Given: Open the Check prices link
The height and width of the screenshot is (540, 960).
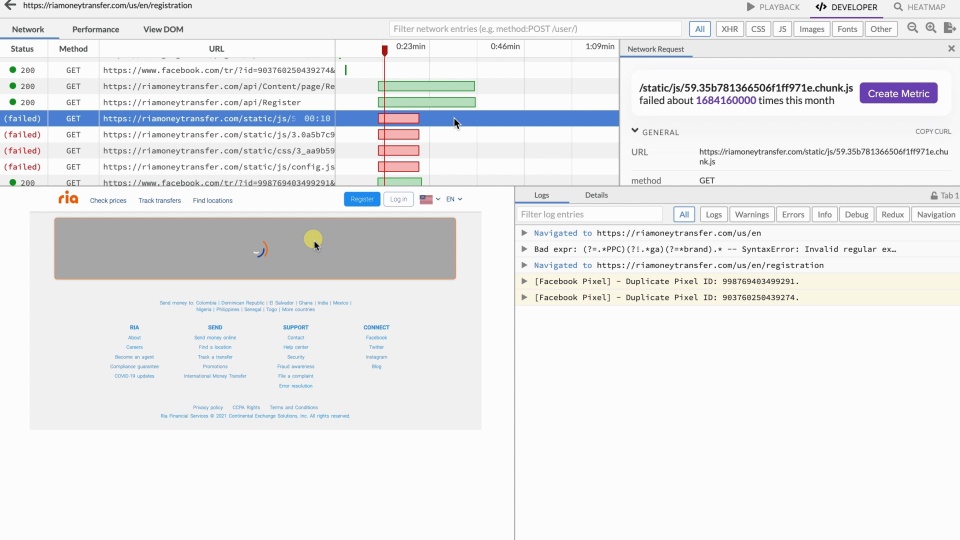Looking at the screenshot, I should pos(108,201).
